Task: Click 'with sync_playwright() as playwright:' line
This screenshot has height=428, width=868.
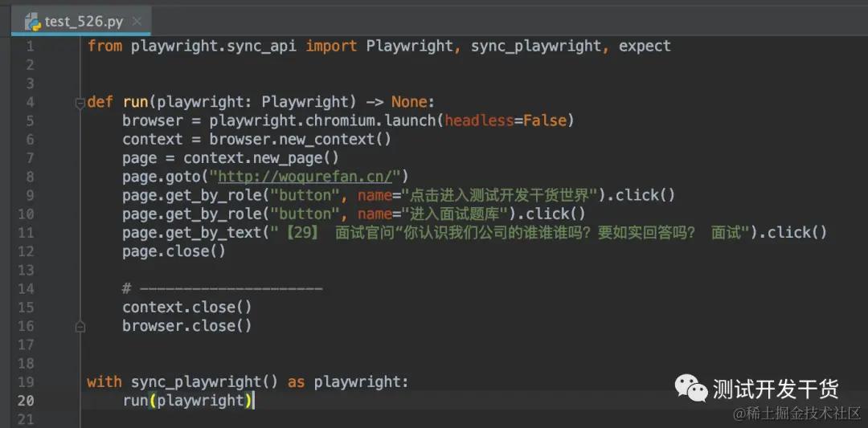Action: click(x=248, y=381)
